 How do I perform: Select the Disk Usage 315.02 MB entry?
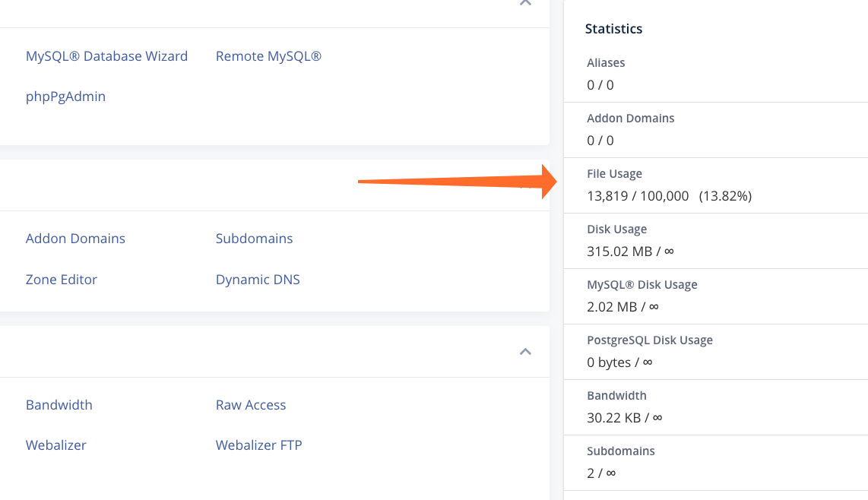coord(631,251)
